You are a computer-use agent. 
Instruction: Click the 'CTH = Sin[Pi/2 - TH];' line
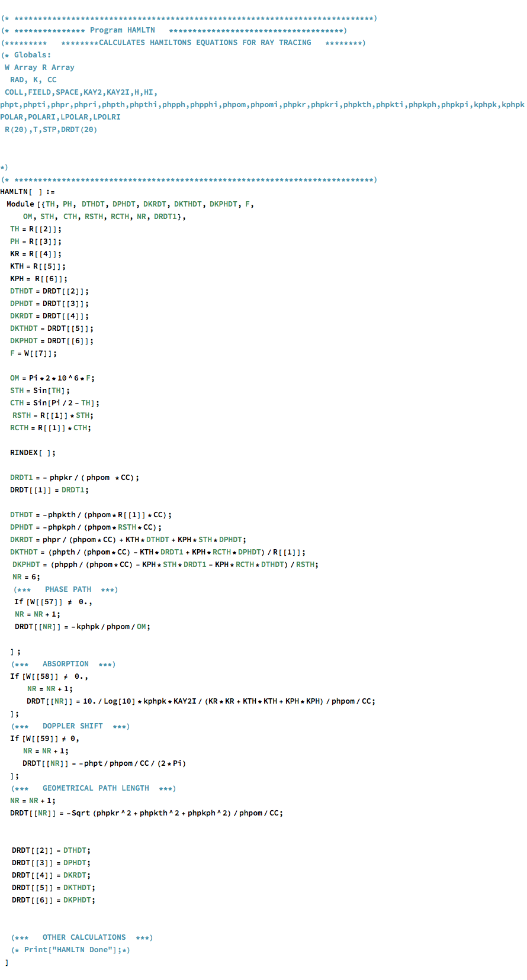[55, 403]
